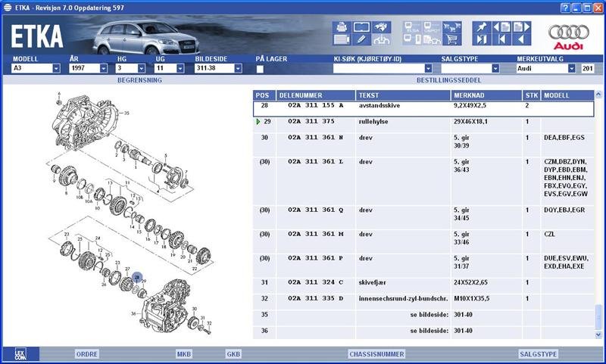Expand the MERKEUTVALG dropdown showing Audi
This screenshot has width=606, height=364.
point(572,68)
